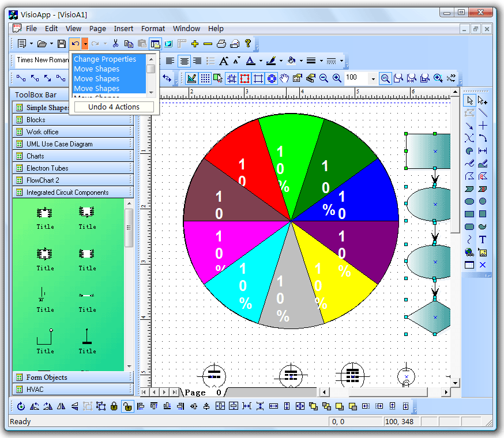Toggle the zoom magnifier mode button
504x438 pixels.
pyautogui.click(x=385, y=78)
